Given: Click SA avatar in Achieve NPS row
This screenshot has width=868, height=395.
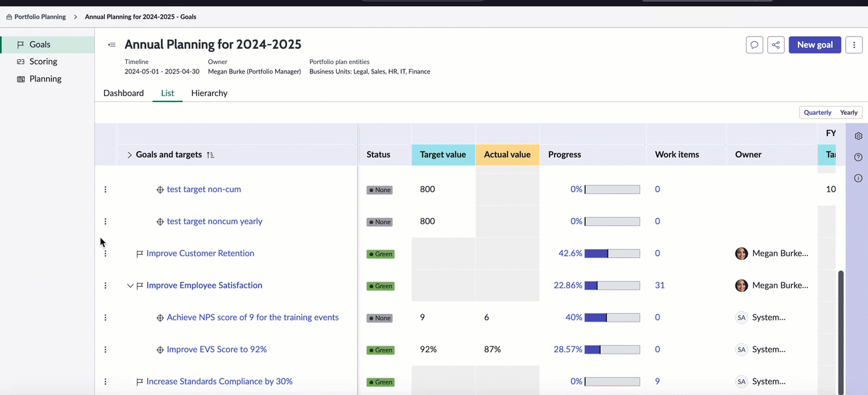Looking at the screenshot, I should [741, 318].
